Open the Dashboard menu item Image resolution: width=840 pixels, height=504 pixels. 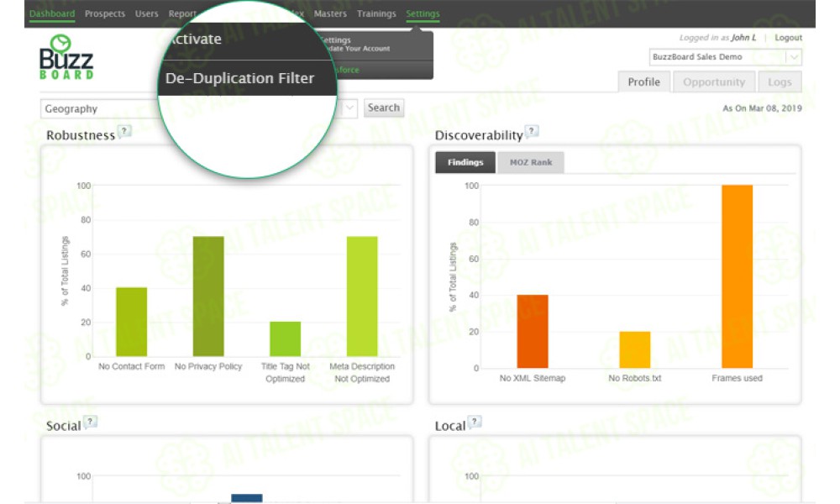point(52,13)
